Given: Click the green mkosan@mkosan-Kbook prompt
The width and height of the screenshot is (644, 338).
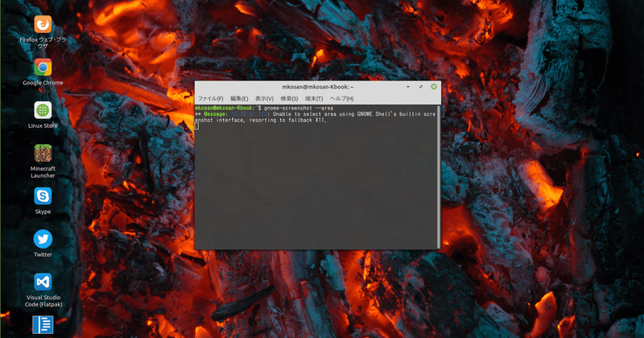Looking at the screenshot, I should pyautogui.click(x=225, y=108).
